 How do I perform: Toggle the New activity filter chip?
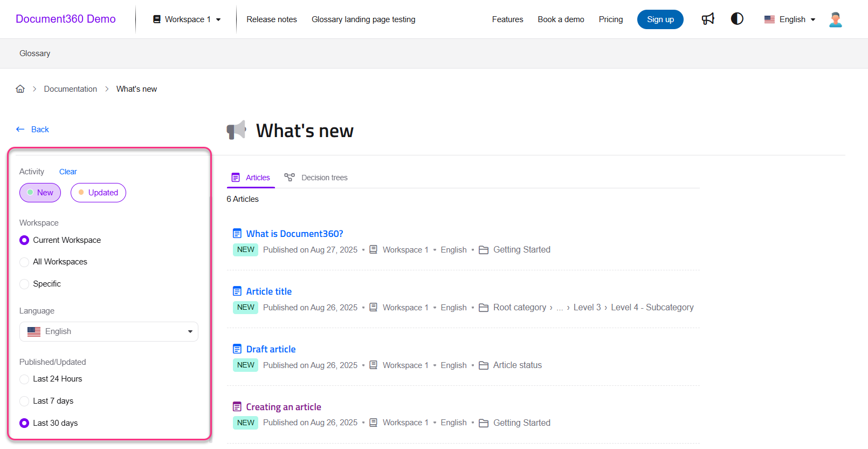coord(40,193)
